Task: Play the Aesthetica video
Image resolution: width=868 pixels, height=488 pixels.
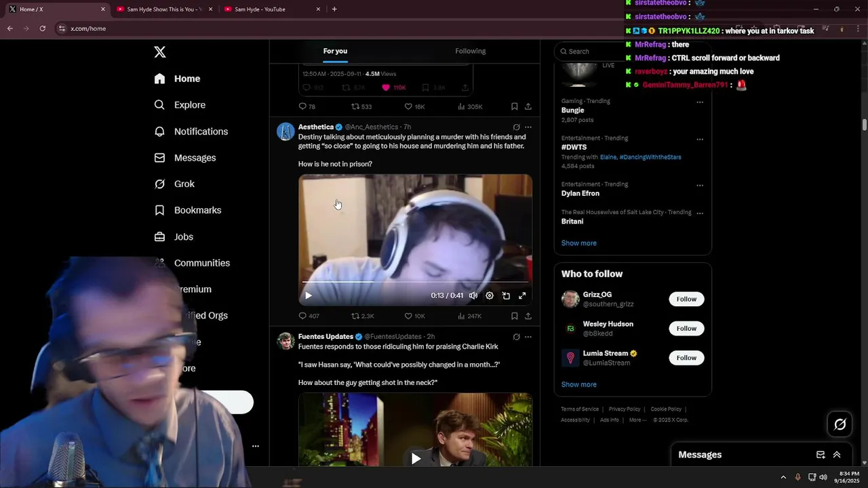Action: (x=309, y=296)
